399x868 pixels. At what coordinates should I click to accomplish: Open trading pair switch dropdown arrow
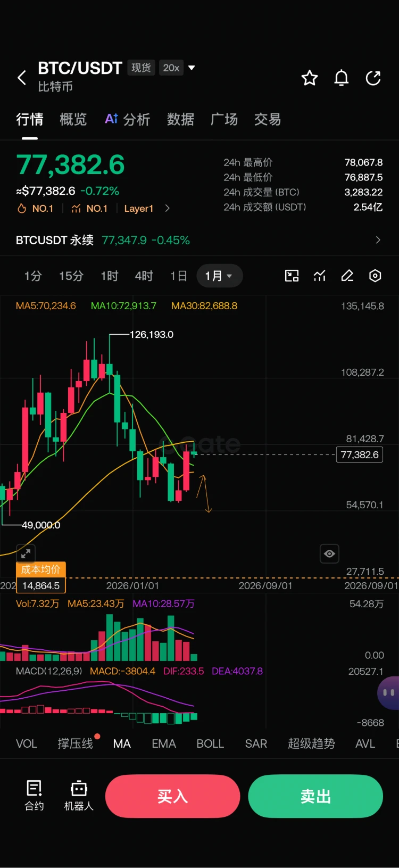click(192, 68)
